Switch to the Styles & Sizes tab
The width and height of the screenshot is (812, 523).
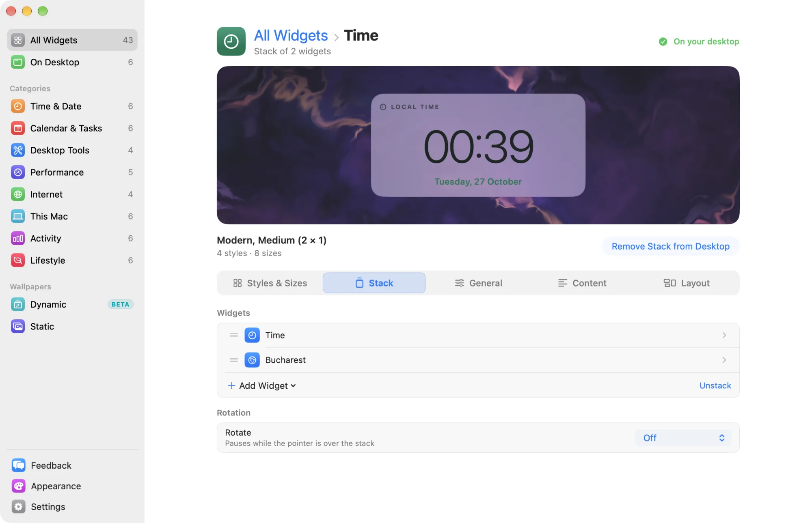270,283
